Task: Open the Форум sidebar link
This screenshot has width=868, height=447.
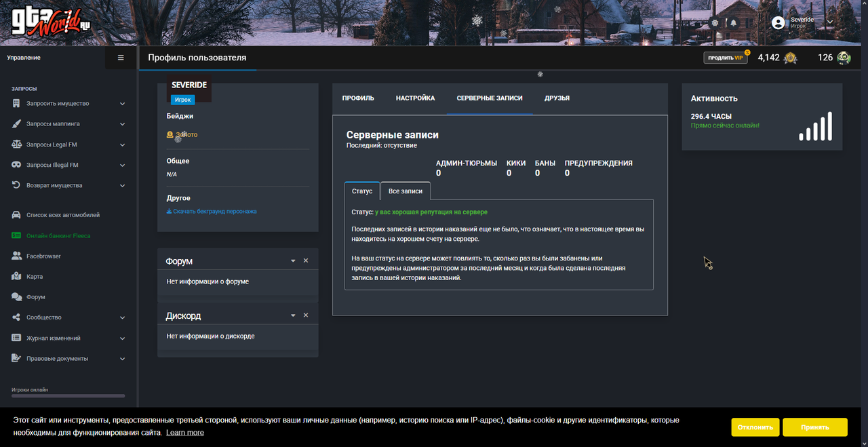Action: pos(36,297)
